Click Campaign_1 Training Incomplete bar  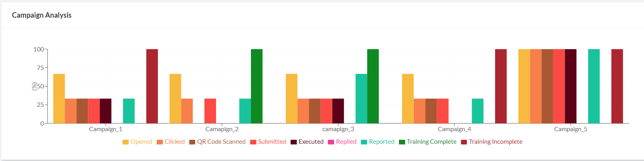click(152, 86)
